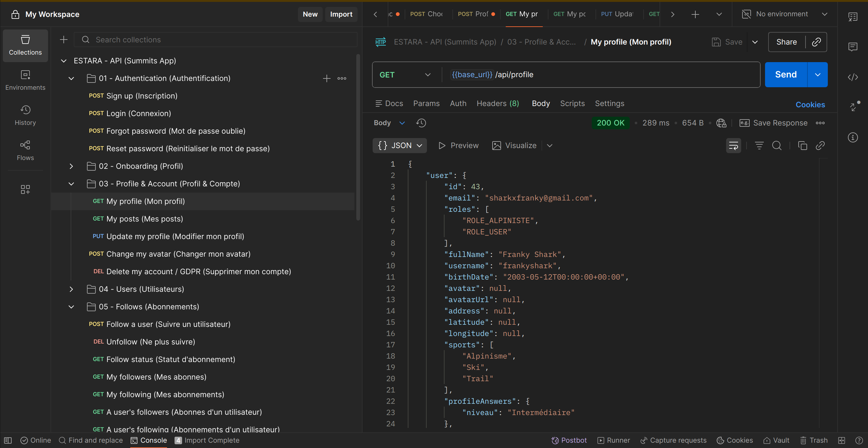The image size is (868, 448).
Task: Toggle two-pane layout icon in status bar
Action: point(841,440)
